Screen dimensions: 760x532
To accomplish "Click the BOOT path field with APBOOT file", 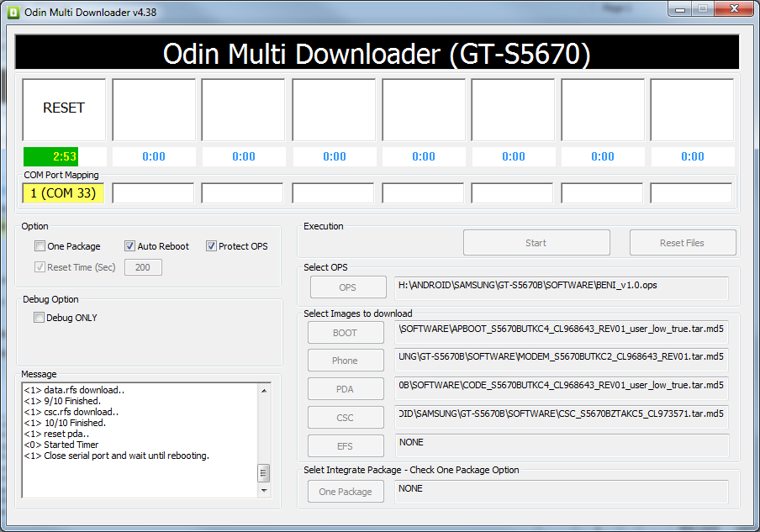I will [x=562, y=332].
